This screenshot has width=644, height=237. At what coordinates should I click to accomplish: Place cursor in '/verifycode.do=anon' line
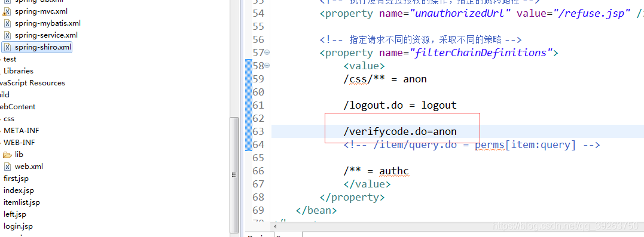(x=400, y=131)
